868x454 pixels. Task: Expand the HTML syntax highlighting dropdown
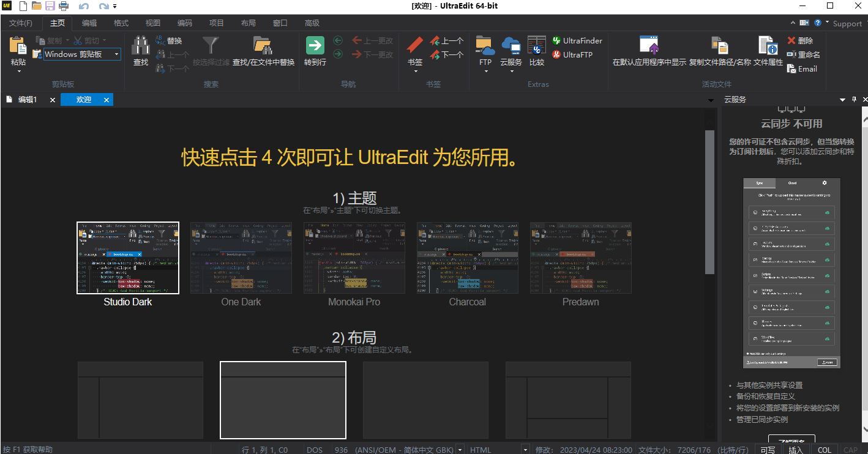click(525, 450)
